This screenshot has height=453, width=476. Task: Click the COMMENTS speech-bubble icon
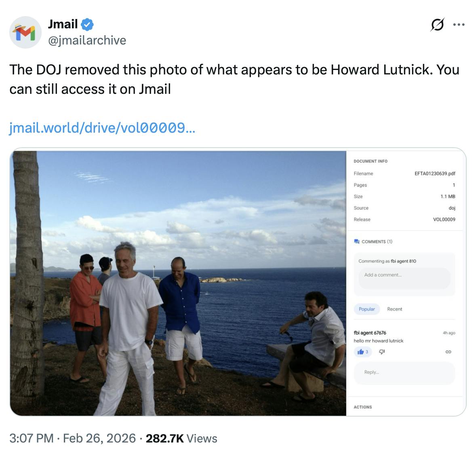[x=357, y=241]
